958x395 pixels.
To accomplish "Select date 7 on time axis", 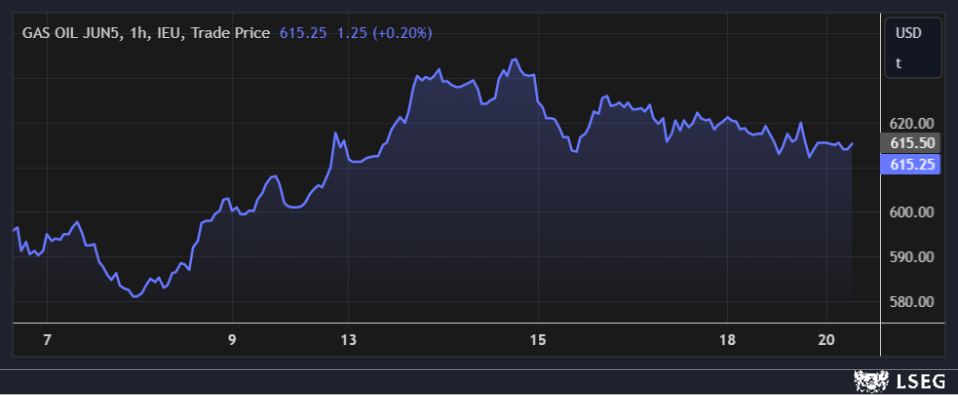I will (x=47, y=341).
